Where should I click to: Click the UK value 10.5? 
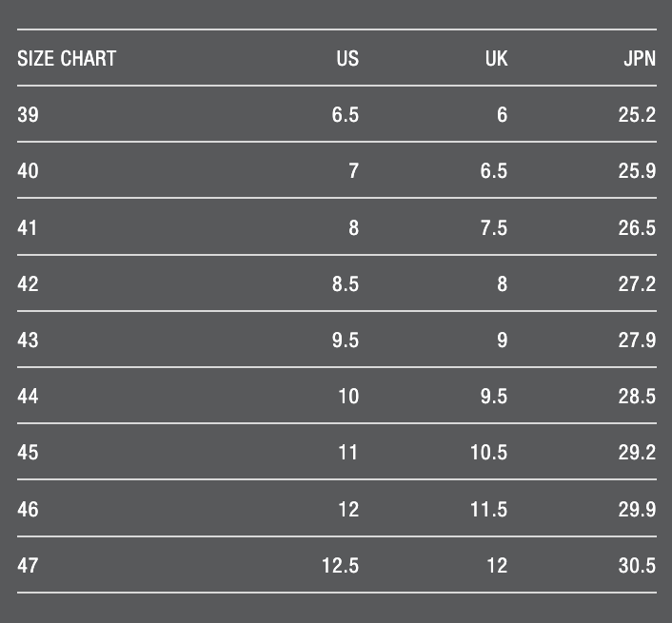click(488, 453)
